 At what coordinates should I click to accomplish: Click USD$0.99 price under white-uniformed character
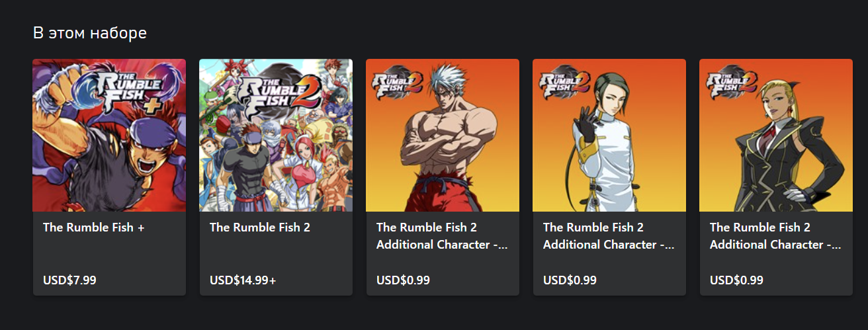coord(570,280)
